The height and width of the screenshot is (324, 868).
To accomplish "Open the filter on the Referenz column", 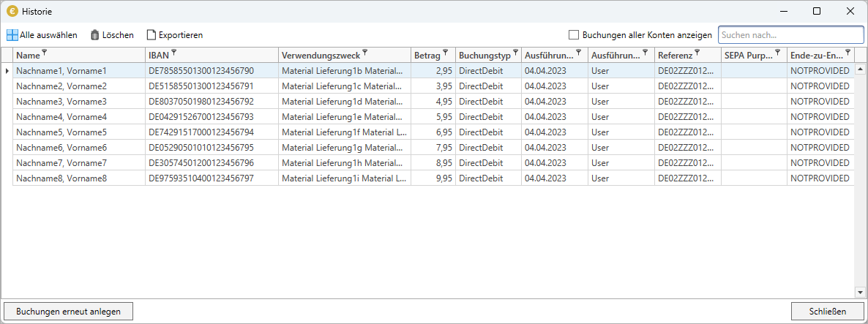I will (697, 52).
